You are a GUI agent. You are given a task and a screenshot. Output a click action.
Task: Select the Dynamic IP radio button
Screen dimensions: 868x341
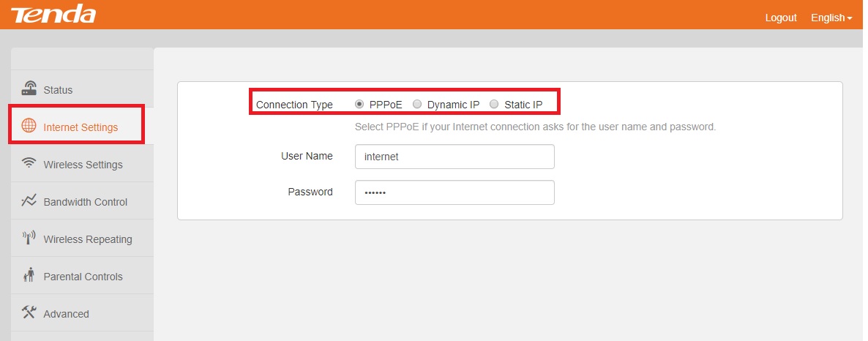(417, 103)
